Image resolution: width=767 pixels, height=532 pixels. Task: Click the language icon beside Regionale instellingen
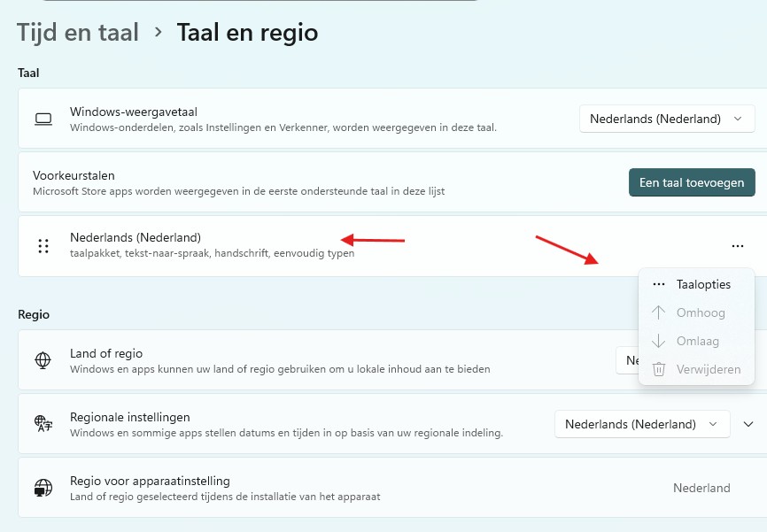pyautogui.click(x=43, y=423)
